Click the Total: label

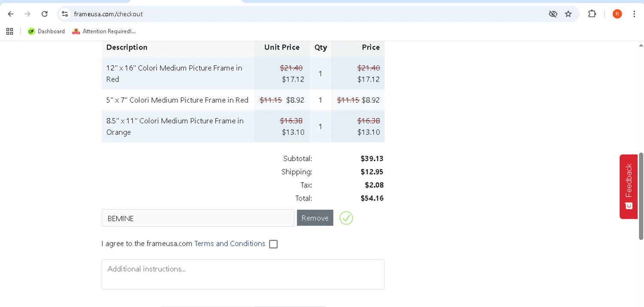[x=304, y=198]
